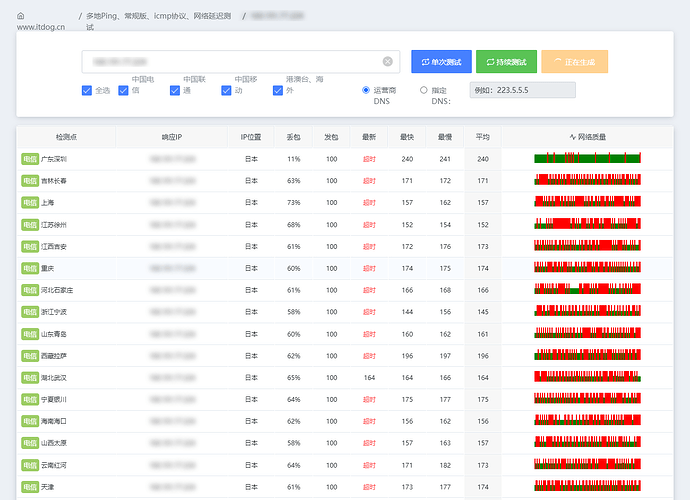Image resolution: width=690 pixels, height=500 pixels.
Task: Click the 单次测试 button
Action: (441, 62)
